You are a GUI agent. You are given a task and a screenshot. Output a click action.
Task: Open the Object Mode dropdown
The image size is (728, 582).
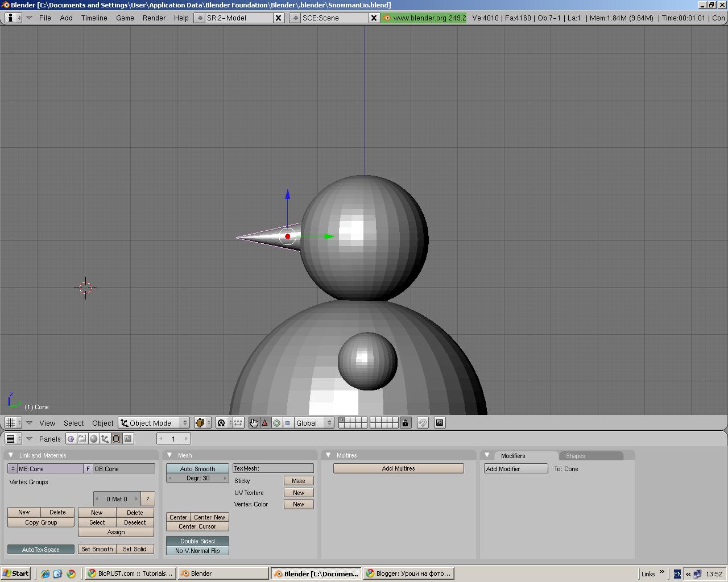[x=152, y=423]
